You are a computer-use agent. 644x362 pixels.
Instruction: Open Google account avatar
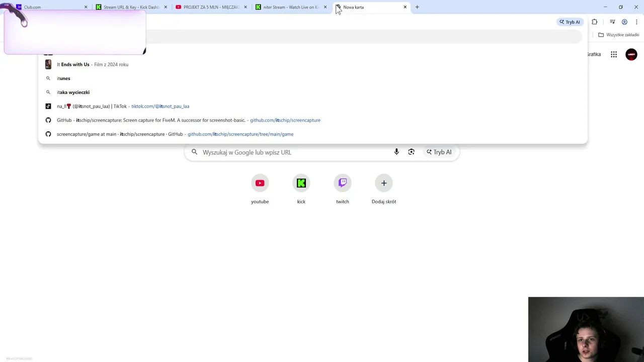(631, 54)
